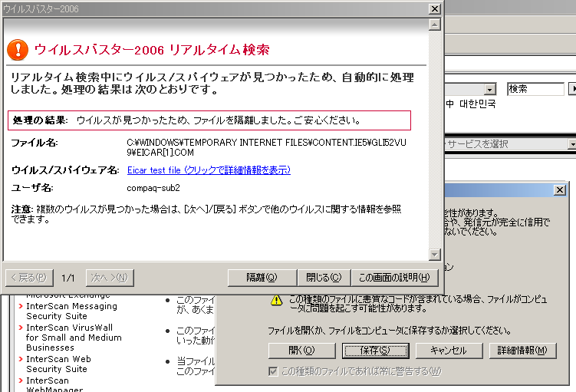Click scrollbar down arrow in virus dialog
The height and width of the screenshot is (392, 576).
[x=435, y=254]
